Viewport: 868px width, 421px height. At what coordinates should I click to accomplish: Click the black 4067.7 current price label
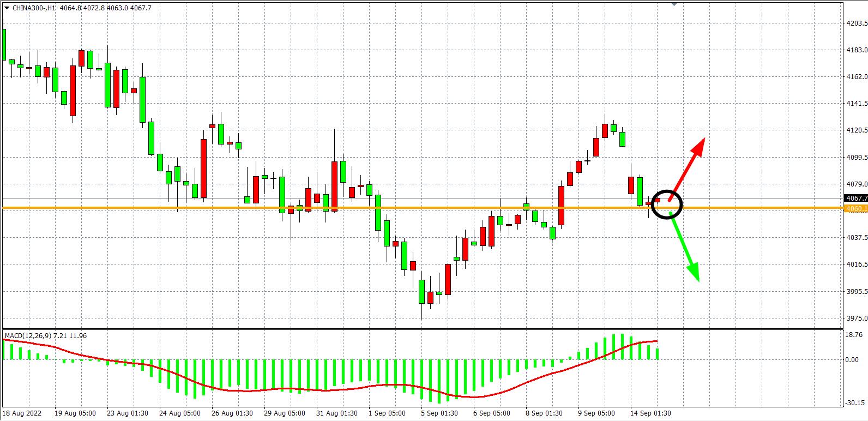pyautogui.click(x=855, y=199)
